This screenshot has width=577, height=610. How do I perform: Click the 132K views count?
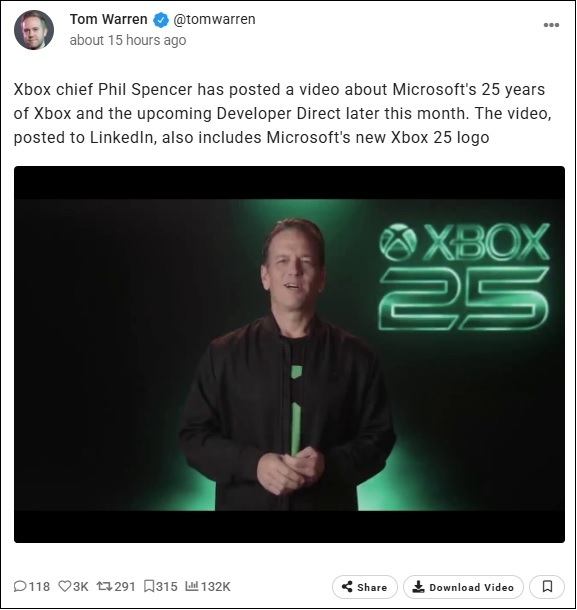pyautogui.click(x=216, y=586)
